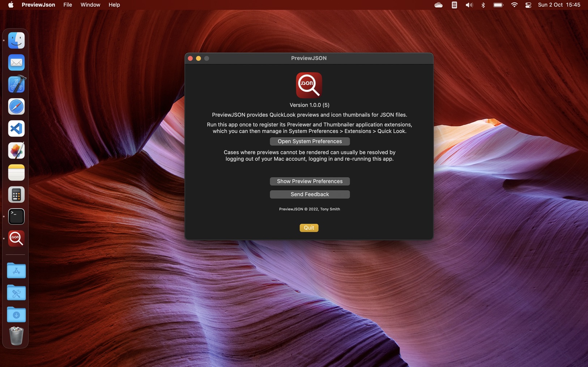This screenshot has height=367, width=588.
Task: Open the File menu
Action: tap(68, 5)
